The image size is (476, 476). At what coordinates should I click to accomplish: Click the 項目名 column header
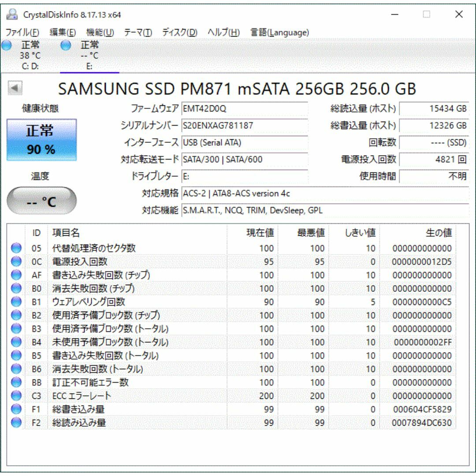(x=137, y=233)
